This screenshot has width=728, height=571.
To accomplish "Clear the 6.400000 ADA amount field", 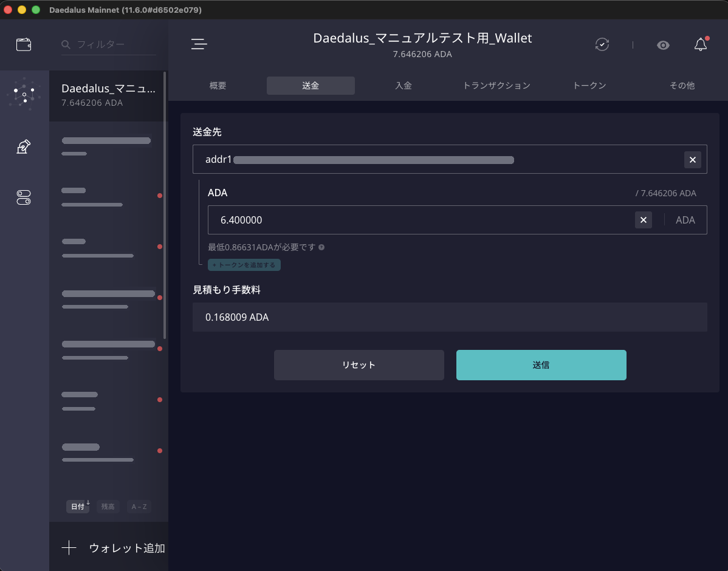I will [643, 220].
